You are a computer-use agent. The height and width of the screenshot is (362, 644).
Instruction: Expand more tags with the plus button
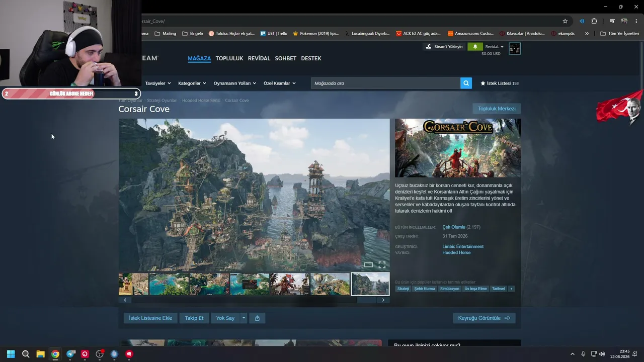[x=511, y=289]
